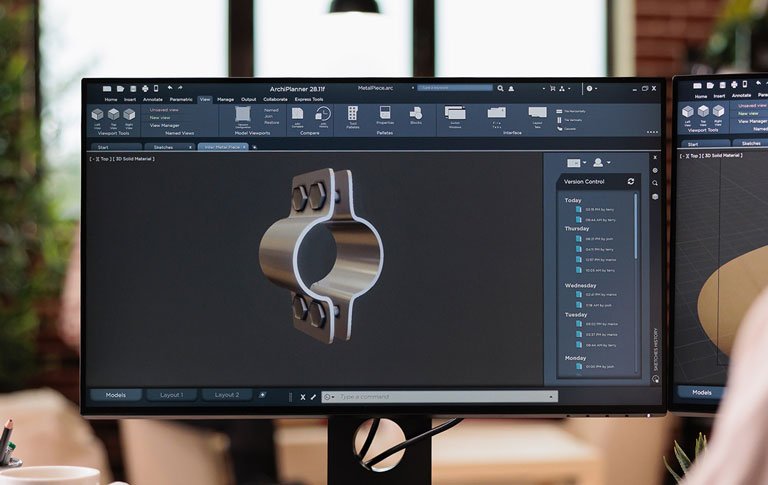
Task: Click the Properties palette icon
Action: pos(385,113)
